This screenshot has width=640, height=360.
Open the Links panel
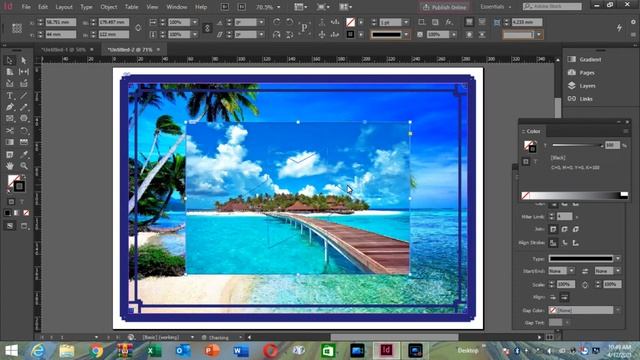pos(580,99)
